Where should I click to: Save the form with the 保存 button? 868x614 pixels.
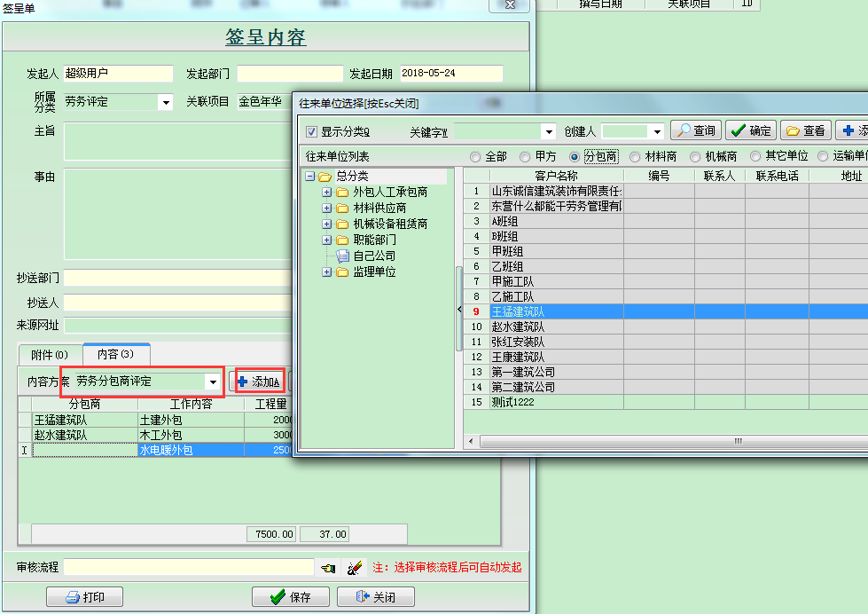(291, 597)
